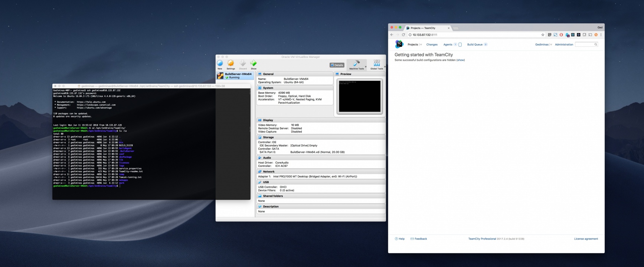Open Agents in the TeamCity header

tap(448, 44)
